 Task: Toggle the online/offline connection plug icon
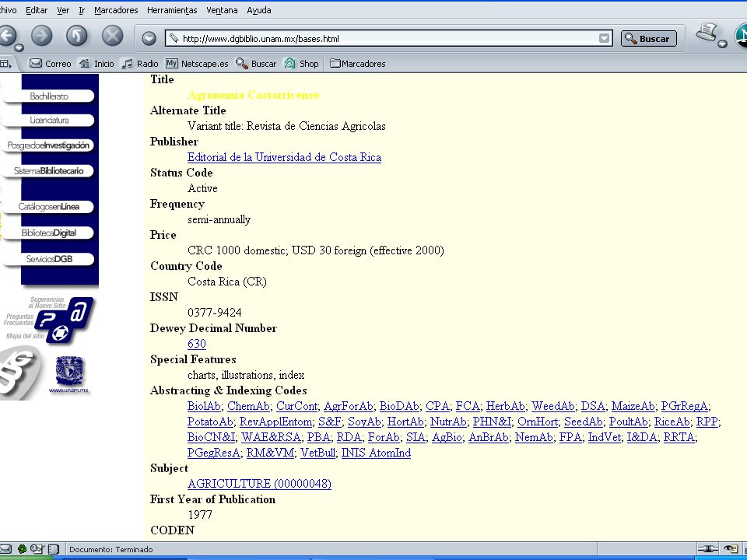click(x=708, y=549)
